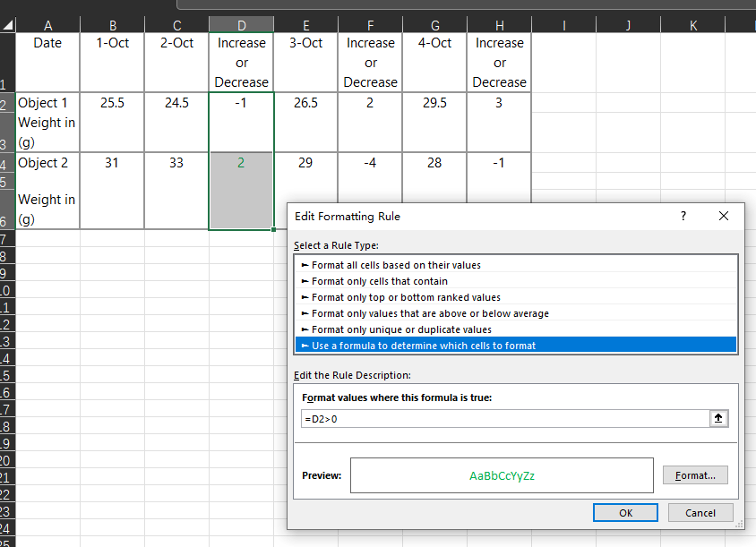This screenshot has height=547, width=756.
Task: Select column F header
Action: point(370,25)
